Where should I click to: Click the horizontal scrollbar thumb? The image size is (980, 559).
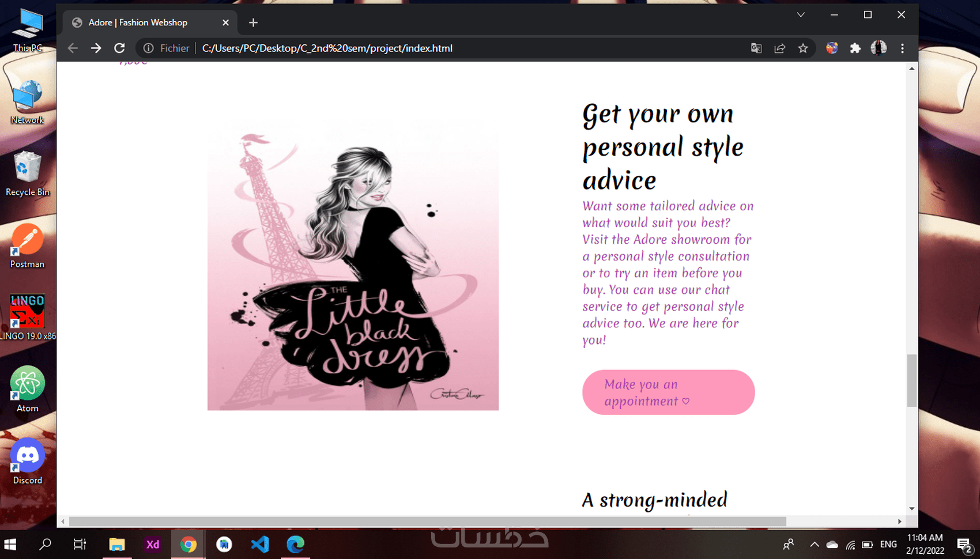[427, 522]
